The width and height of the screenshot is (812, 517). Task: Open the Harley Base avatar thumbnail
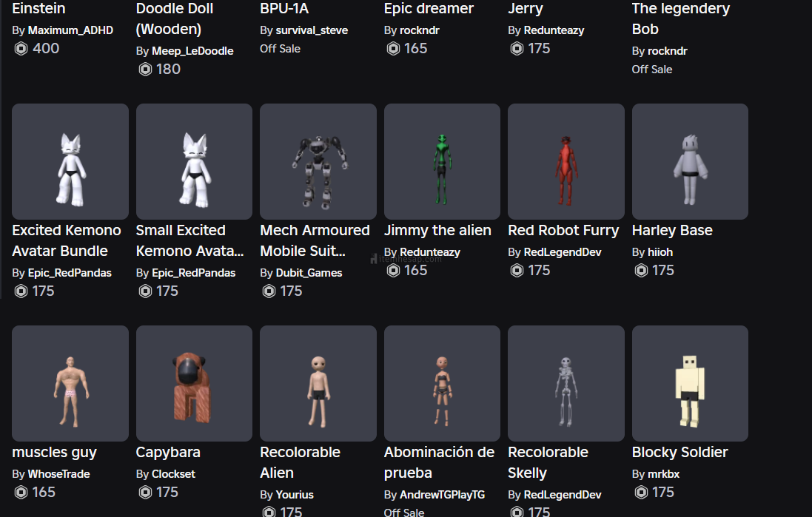pos(690,161)
